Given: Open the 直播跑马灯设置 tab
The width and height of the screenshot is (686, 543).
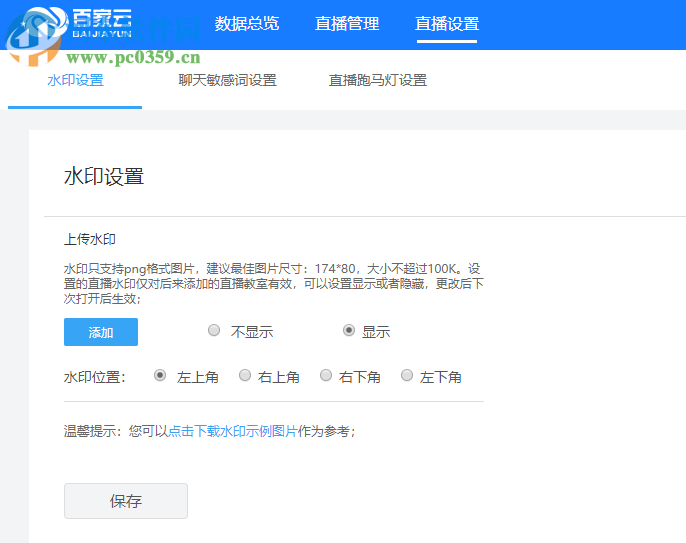Looking at the screenshot, I should tap(378, 80).
